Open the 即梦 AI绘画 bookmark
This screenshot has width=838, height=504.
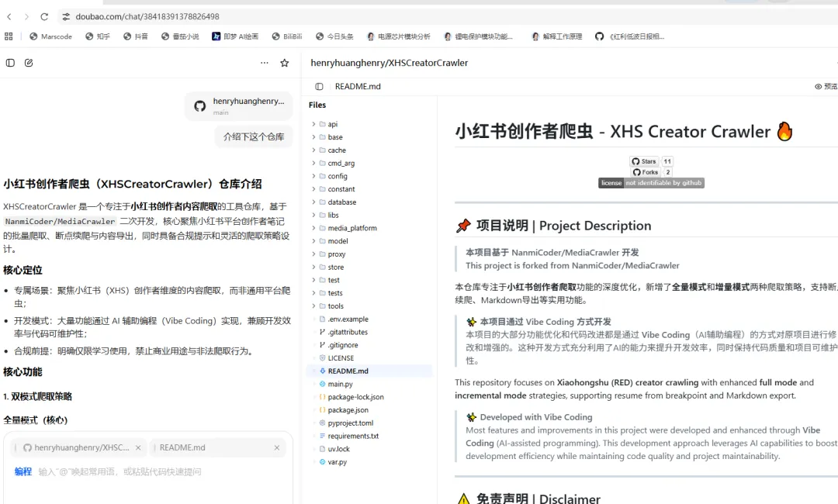pos(235,36)
